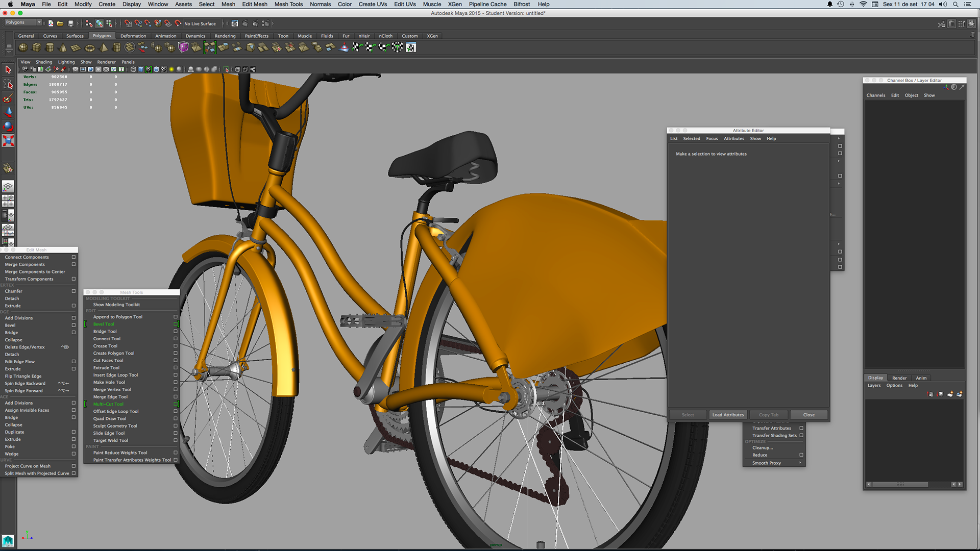Open the Channels menu in Channel Box
Viewport: 980px width, 551px height.
point(876,95)
